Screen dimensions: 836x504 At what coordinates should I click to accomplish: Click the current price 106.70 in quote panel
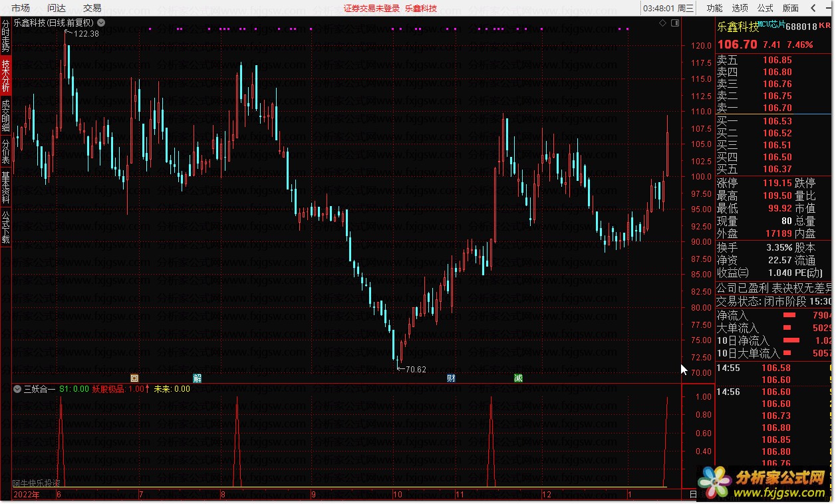click(736, 45)
